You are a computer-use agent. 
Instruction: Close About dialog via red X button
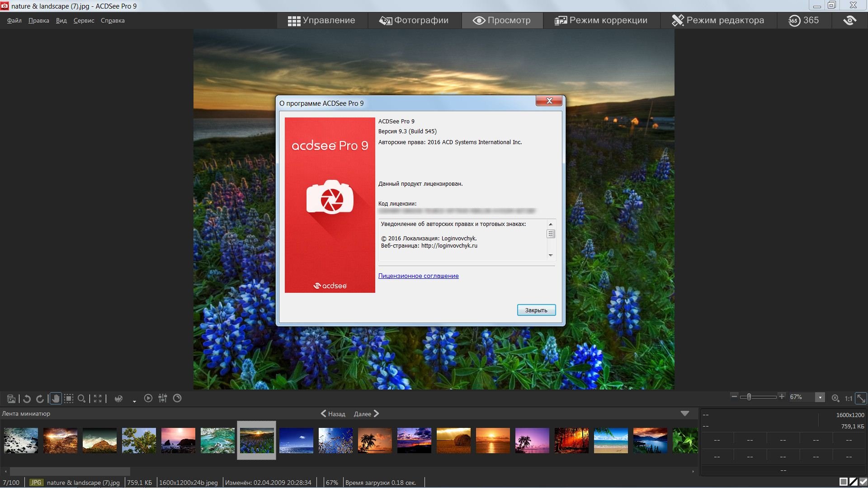[x=549, y=101]
